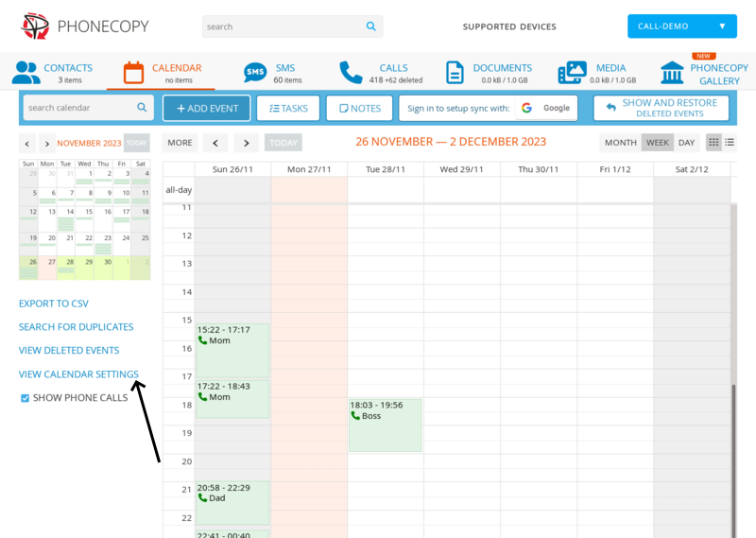
Task: Open the Documents file icon
Action: pos(455,73)
